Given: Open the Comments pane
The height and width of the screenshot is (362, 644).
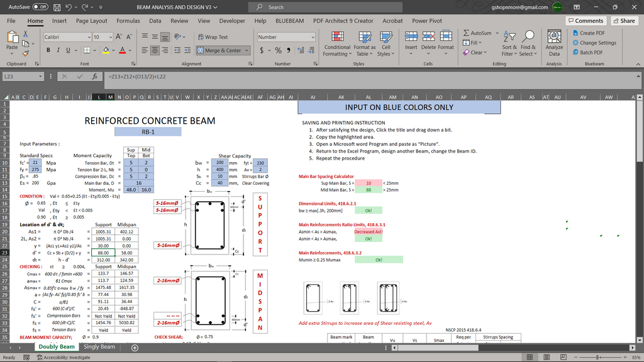Looking at the screenshot, I should [x=586, y=21].
